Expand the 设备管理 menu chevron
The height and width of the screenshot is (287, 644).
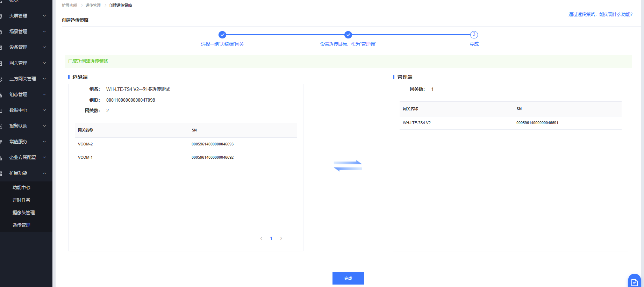[44, 47]
